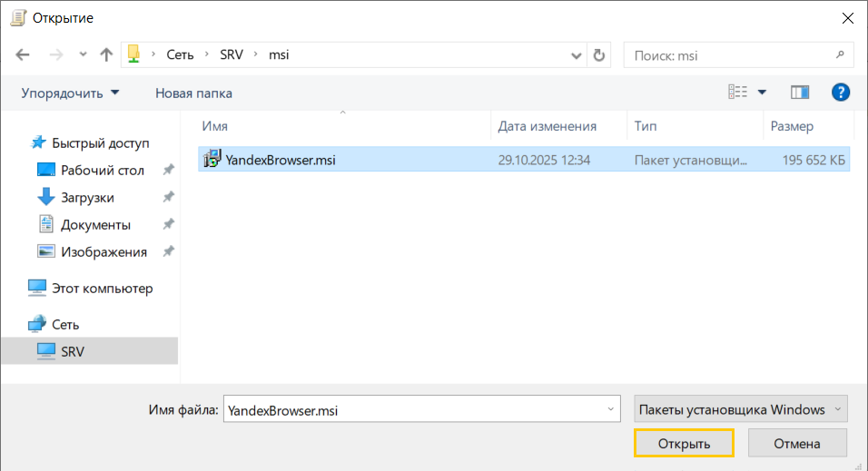Viewport: 868px width, 471px height.
Task: Open Загрузки in the sidebar
Action: coord(87,197)
